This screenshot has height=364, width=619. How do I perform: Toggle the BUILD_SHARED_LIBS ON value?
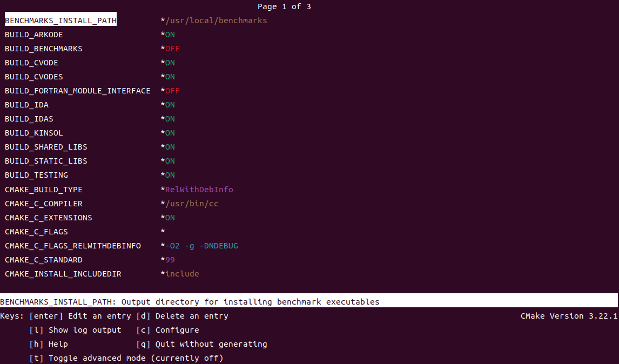coord(170,147)
